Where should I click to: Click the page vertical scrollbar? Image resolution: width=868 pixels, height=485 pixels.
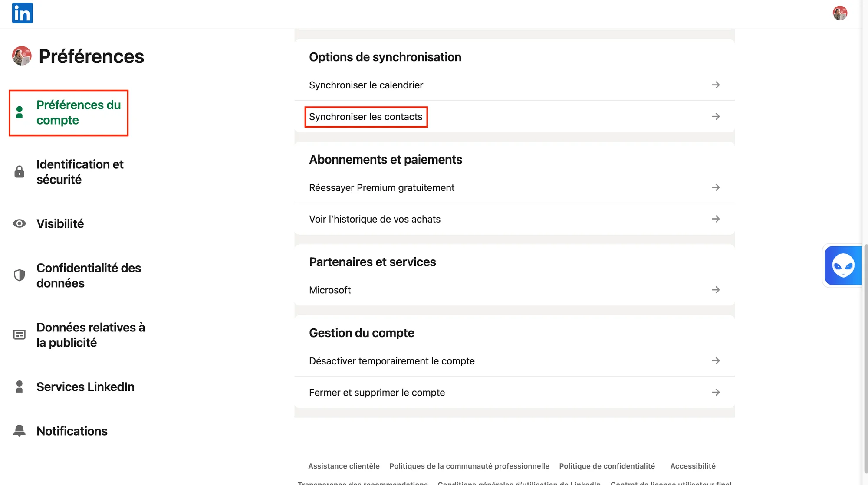pyautogui.click(x=865, y=358)
